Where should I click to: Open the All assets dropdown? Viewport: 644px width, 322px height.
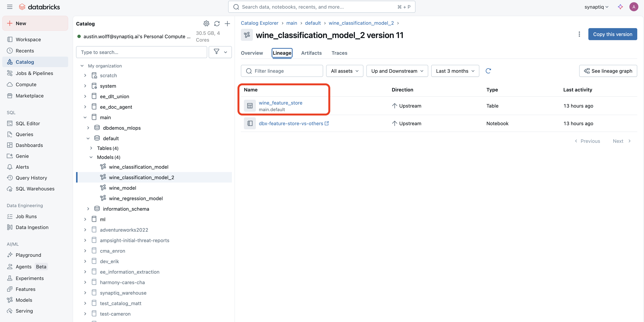point(344,71)
